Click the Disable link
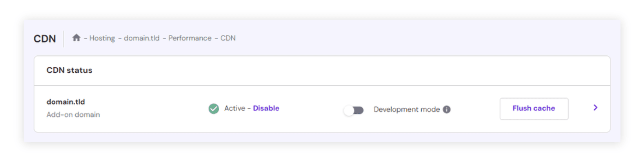This screenshot has width=644, height=160. point(266,108)
